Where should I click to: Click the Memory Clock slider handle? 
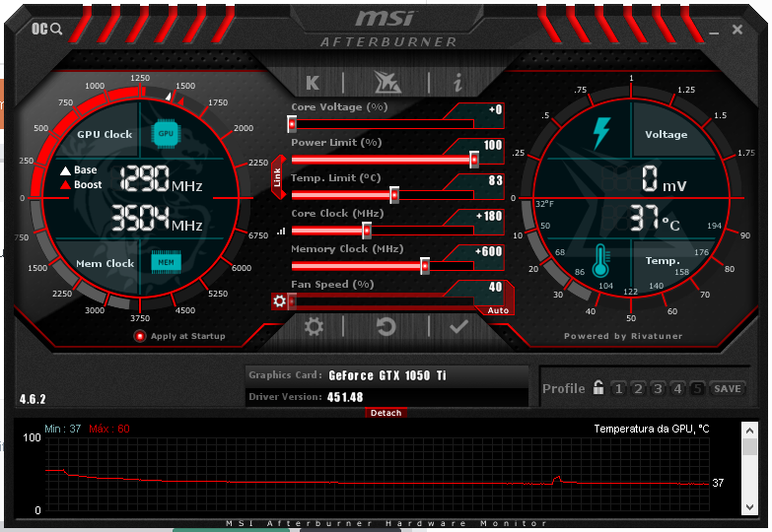coord(425,266)
